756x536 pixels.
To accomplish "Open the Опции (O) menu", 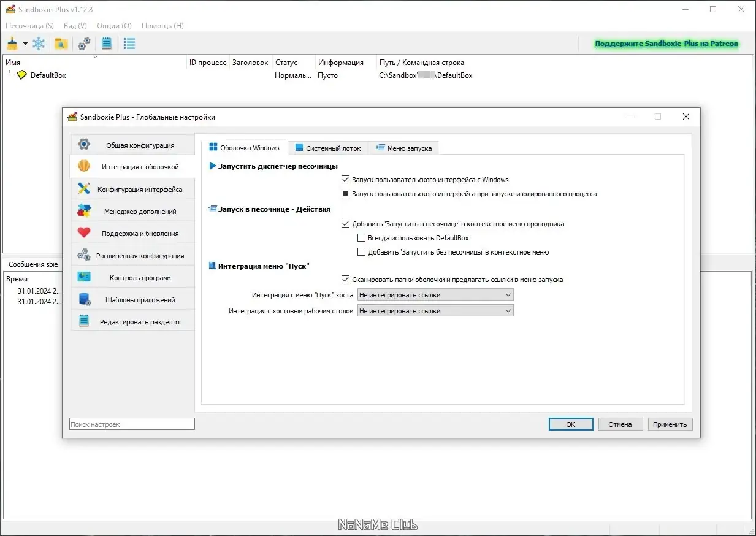I will click(x=114, y=26).
